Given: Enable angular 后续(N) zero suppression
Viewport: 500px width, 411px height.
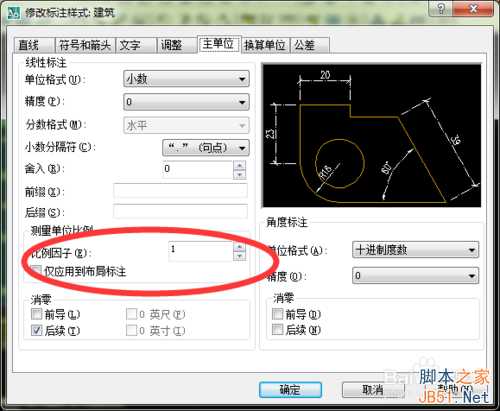Looking at the screenshot, I should click(278, 330).
